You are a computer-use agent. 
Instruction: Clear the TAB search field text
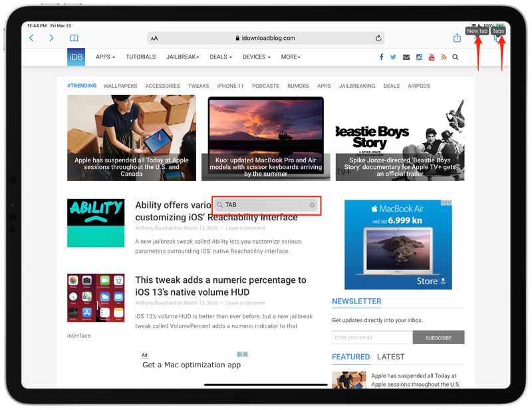(312, 205)
